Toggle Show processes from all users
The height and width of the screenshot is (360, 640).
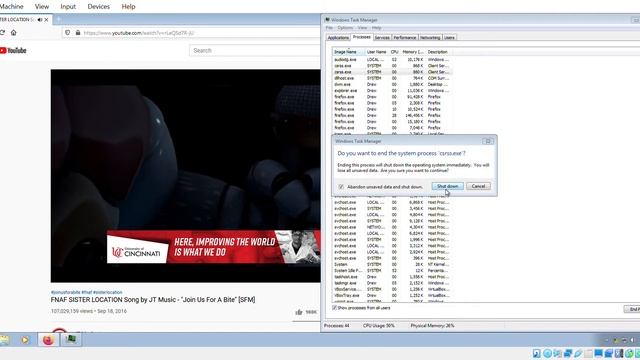335,308
